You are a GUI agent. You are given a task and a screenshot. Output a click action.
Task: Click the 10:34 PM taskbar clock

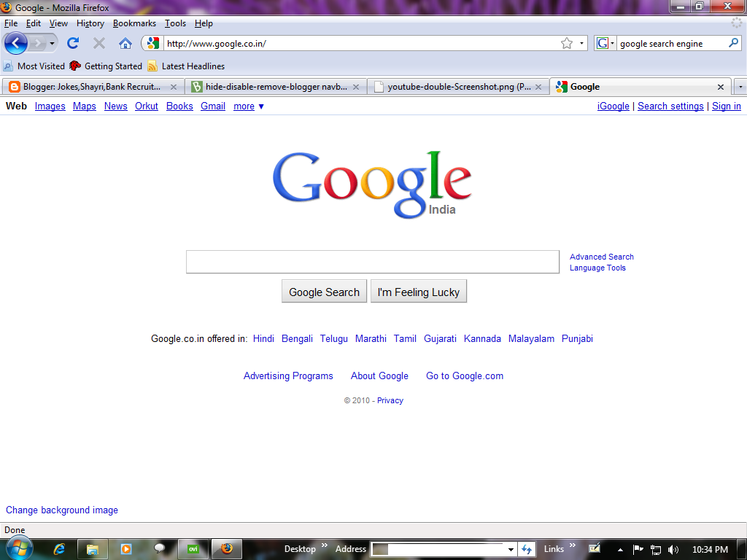710,550
